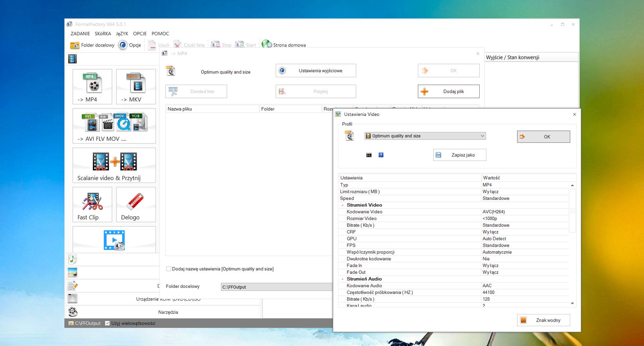Select the GPU Auto Detect value
Viewport: 644px width, 346px height.
525,239
